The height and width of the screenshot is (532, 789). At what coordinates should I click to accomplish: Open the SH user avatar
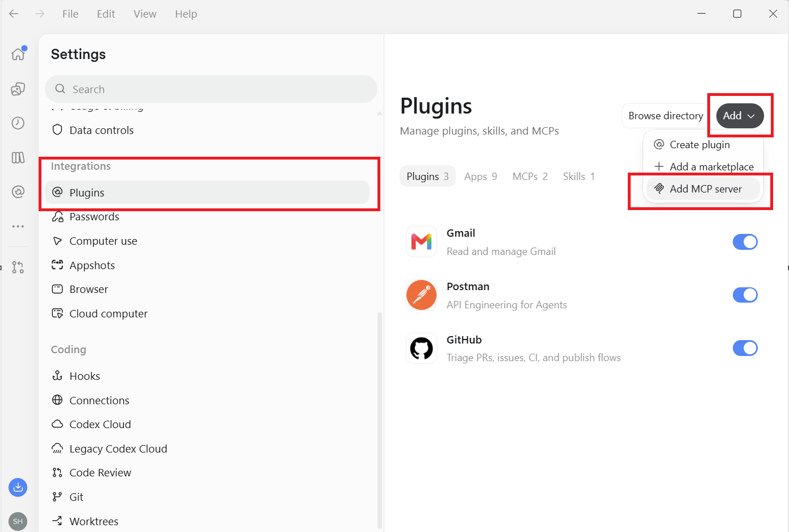18,521
